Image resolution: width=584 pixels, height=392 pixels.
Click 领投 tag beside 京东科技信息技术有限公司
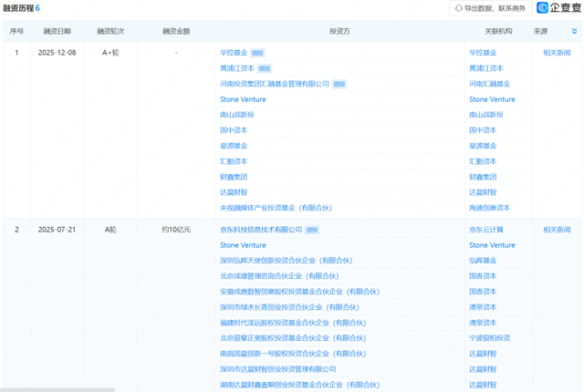(x=312, y=230)
